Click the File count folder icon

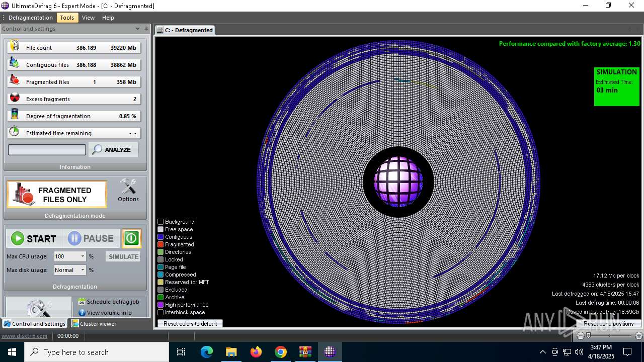pos(15,47)
